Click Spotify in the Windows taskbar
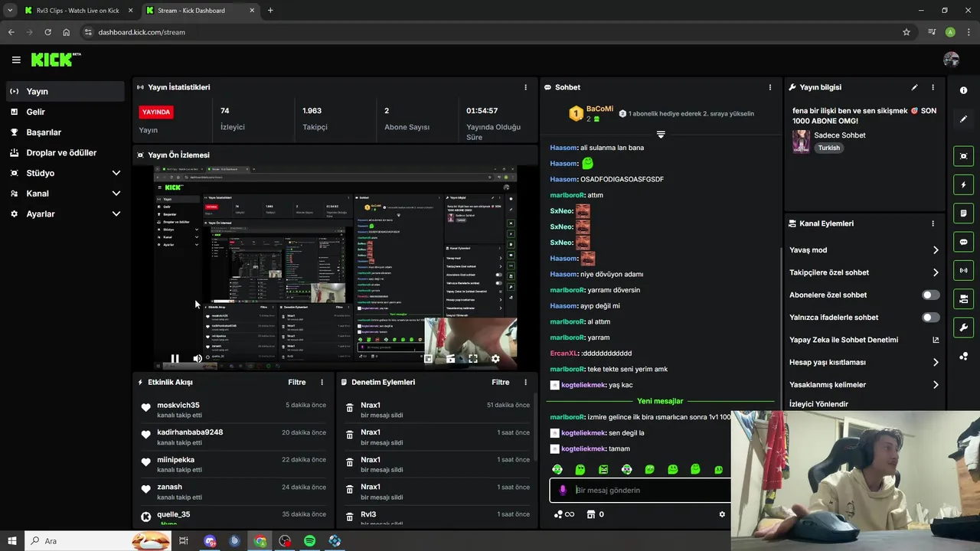980x551 pixels. (309, 541)
